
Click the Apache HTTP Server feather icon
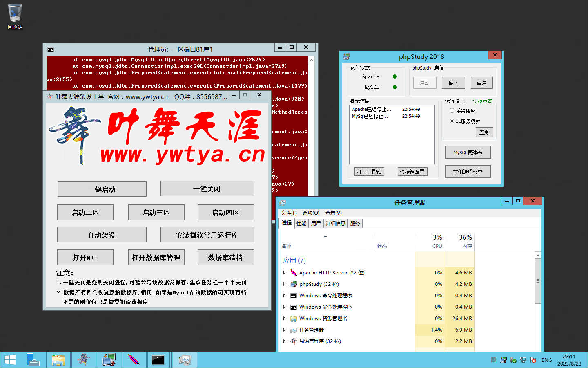293,272
